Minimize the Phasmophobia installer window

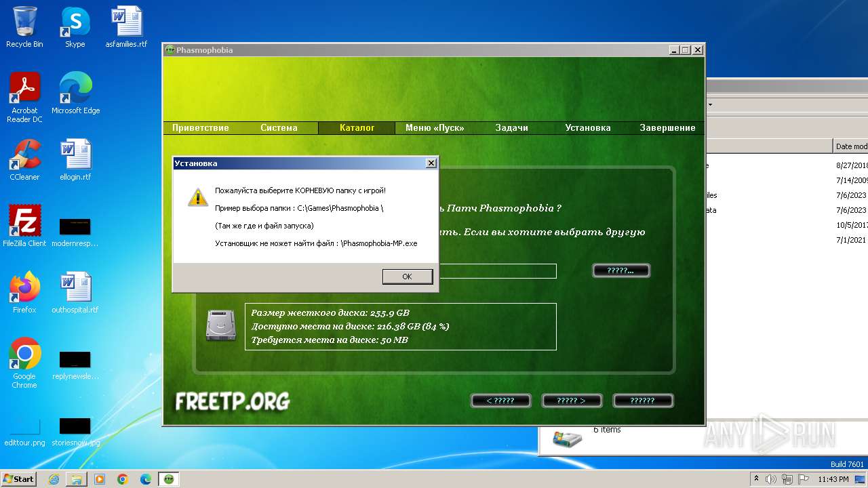tap(673, 50)
